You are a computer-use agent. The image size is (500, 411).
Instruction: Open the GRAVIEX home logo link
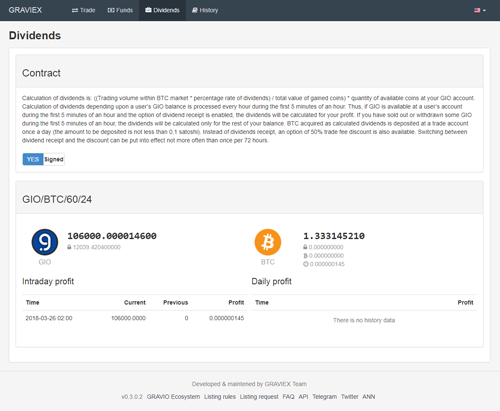(25, 10)
